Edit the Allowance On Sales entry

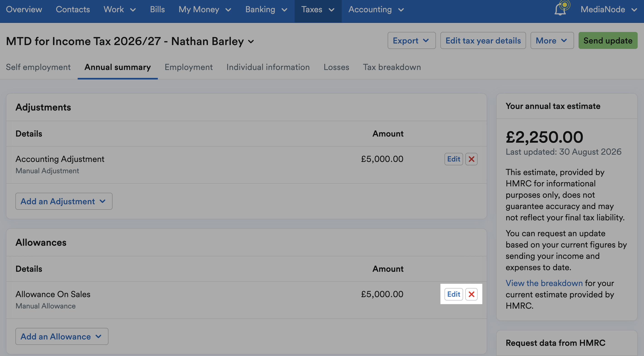point(454,294)
